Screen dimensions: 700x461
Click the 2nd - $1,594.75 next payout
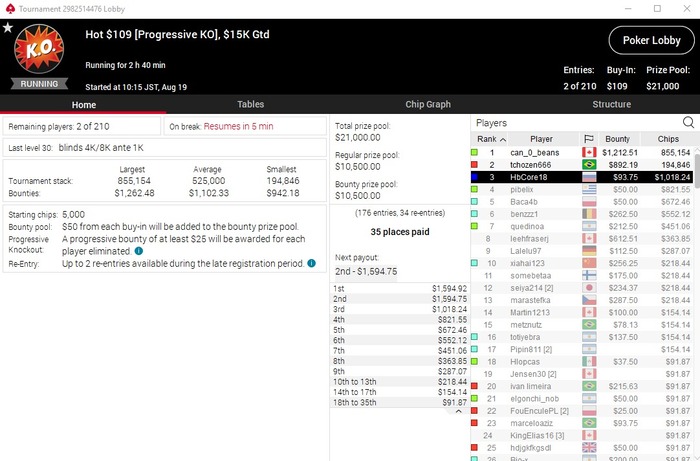[x=366, y=271]
